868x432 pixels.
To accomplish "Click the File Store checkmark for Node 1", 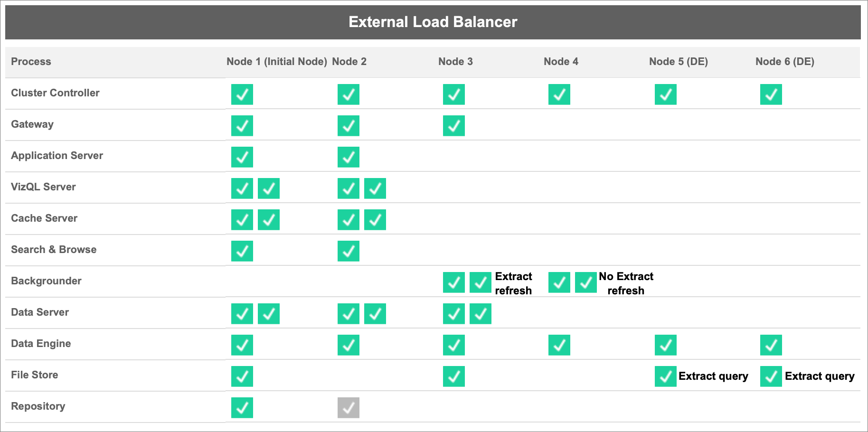I will pyautogui.click(x=242, y=376).
